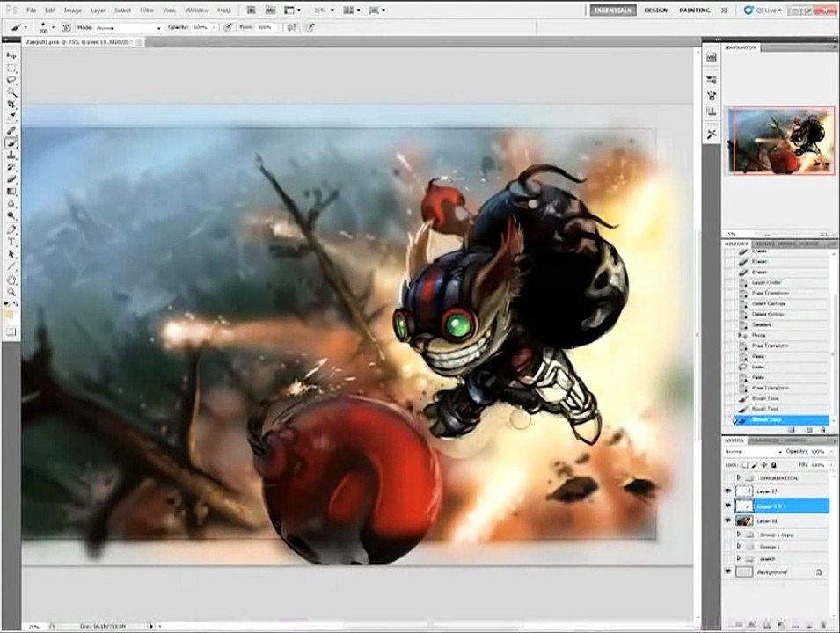Select the Gradient tool
The height and width of the screenshot is (633, 840).
[x=11, y=191]
